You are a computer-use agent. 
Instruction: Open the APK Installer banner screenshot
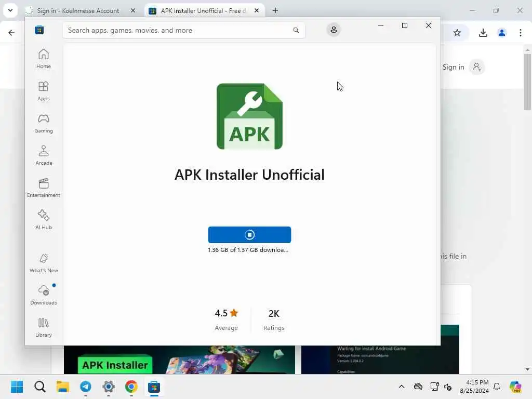179,360
